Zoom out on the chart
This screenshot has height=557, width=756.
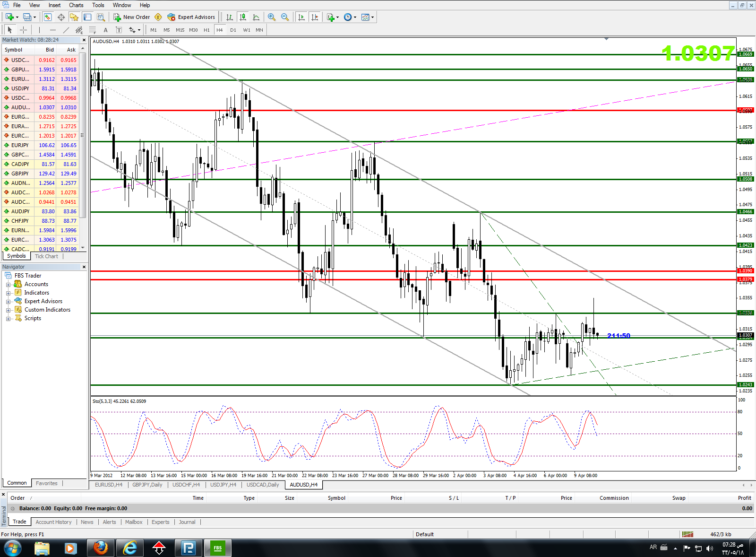click(x=285, y=17)
